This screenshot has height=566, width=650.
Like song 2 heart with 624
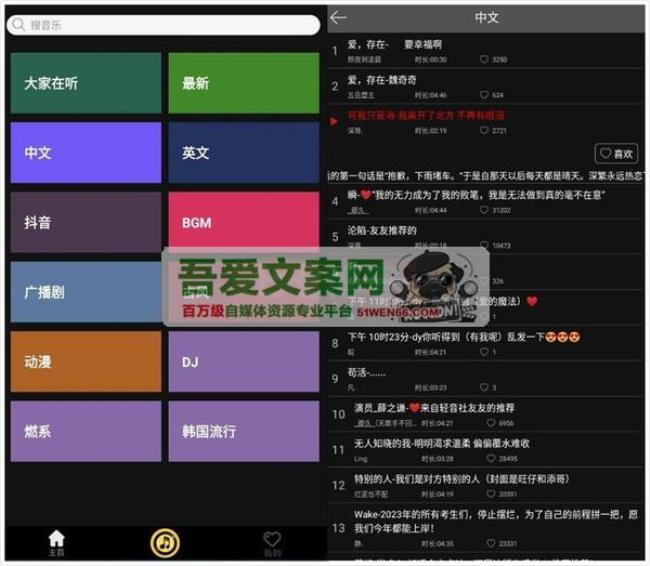coord(484,95)
